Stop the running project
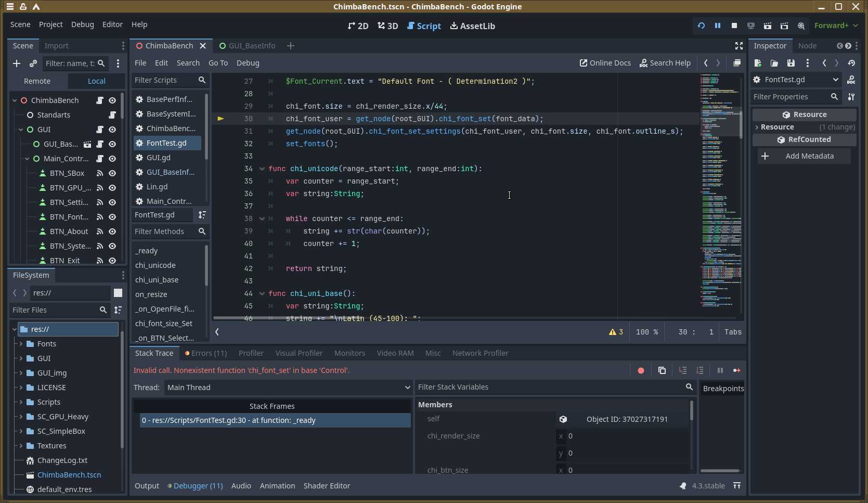The image size is (868, 503). [734, 25]
